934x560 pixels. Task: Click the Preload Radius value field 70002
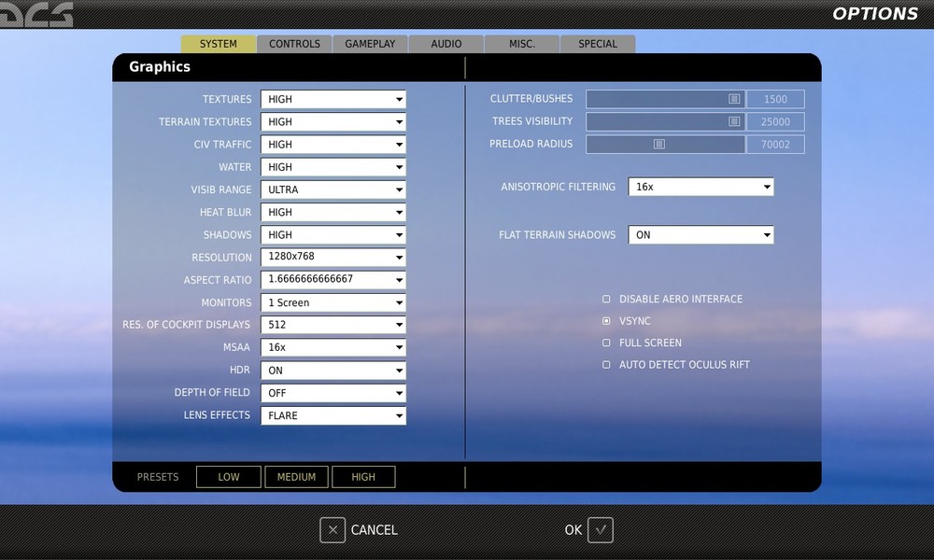[775, 145]
